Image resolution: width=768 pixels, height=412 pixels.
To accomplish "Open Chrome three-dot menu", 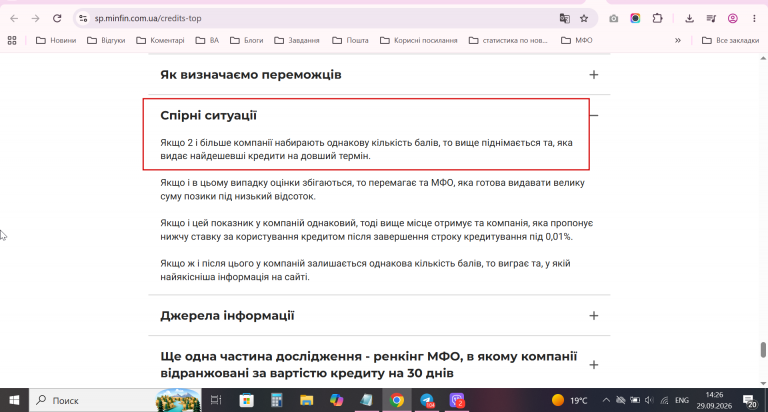I will click(x=754, y=18).
